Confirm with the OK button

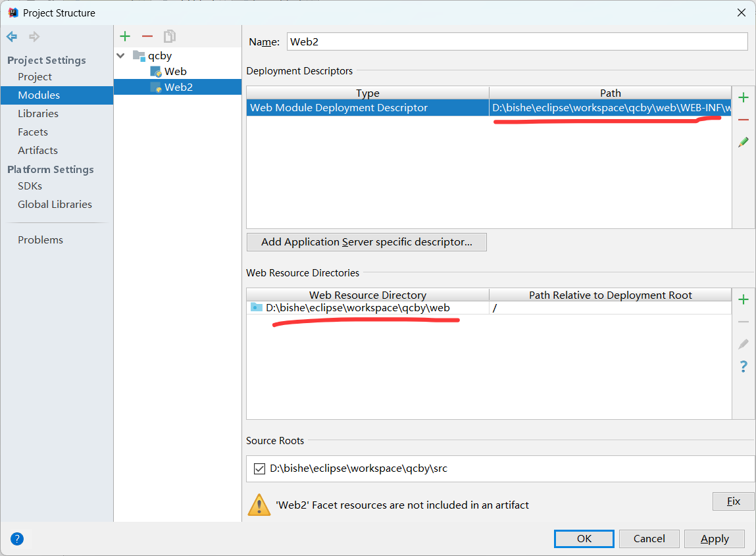coord(584,539)
